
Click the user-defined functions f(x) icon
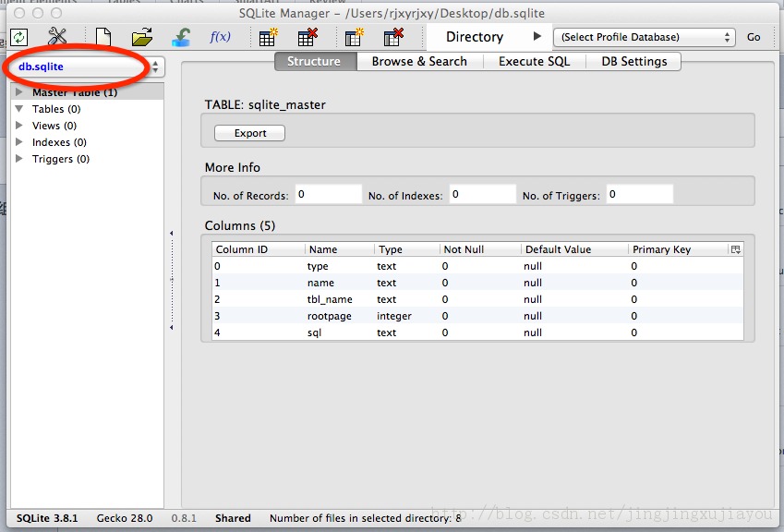click(221, 37)
